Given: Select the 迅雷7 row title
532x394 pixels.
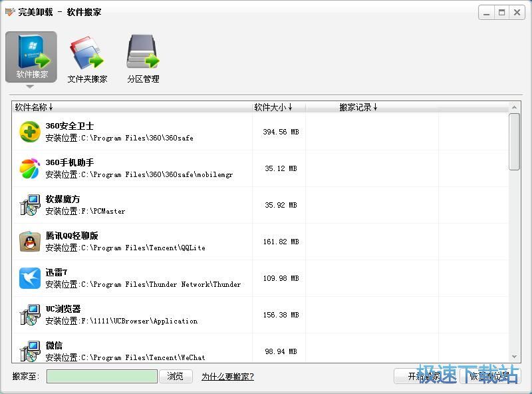Looking at the screenshot, I should (x=57, y=272).
